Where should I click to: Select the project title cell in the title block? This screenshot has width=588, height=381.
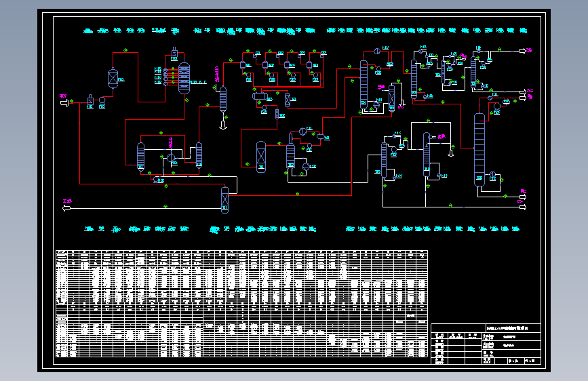tap(513, 328)
